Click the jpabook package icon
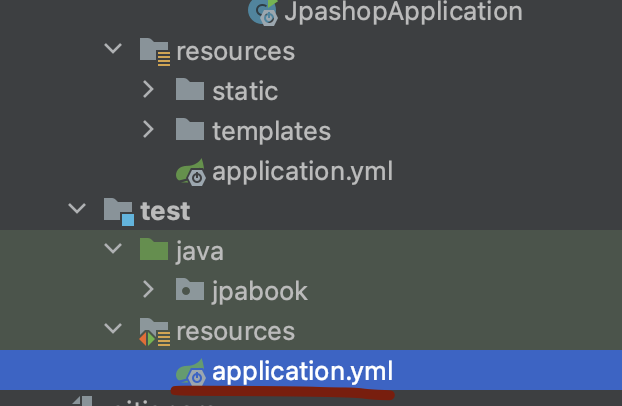The height and width of the screenshot is (406, 622). click(x=190, y=291)
